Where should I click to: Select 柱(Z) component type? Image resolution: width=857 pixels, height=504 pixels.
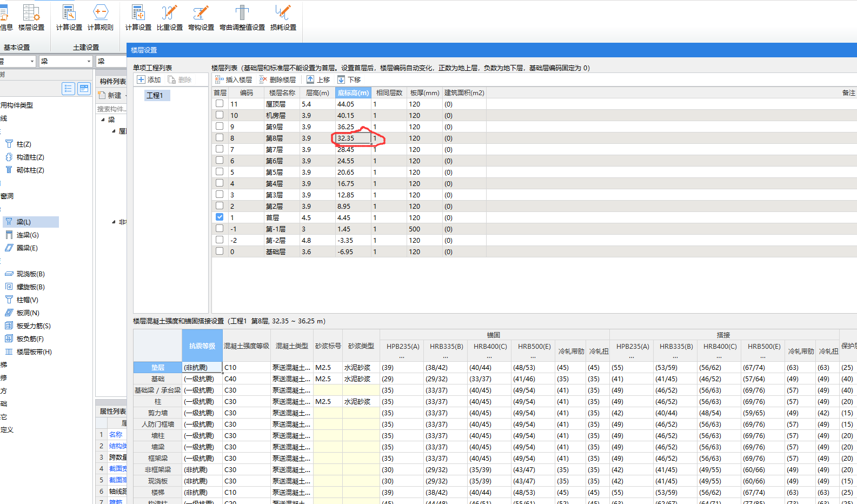[x=18, y=144]
